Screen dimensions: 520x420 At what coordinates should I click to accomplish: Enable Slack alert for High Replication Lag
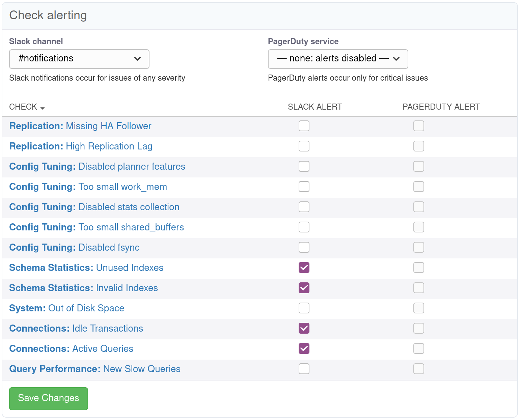point(304,146)
